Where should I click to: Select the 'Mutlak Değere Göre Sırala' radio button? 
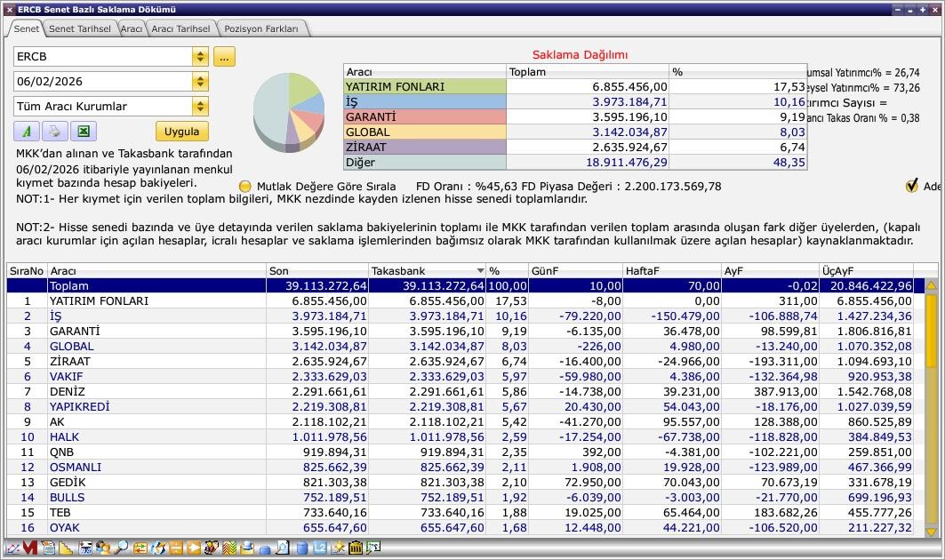pyautogui.click(x=245, y=187)
